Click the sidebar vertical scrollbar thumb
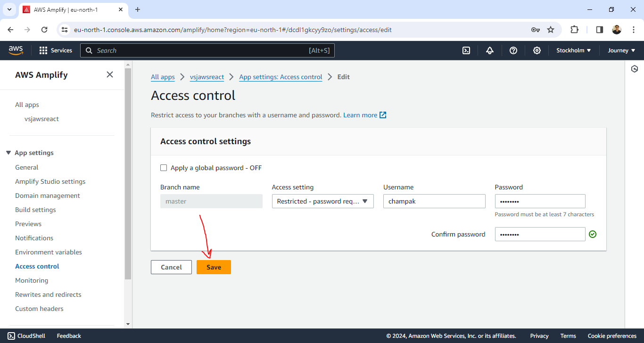644x343 pixels. tap(128, 174)
